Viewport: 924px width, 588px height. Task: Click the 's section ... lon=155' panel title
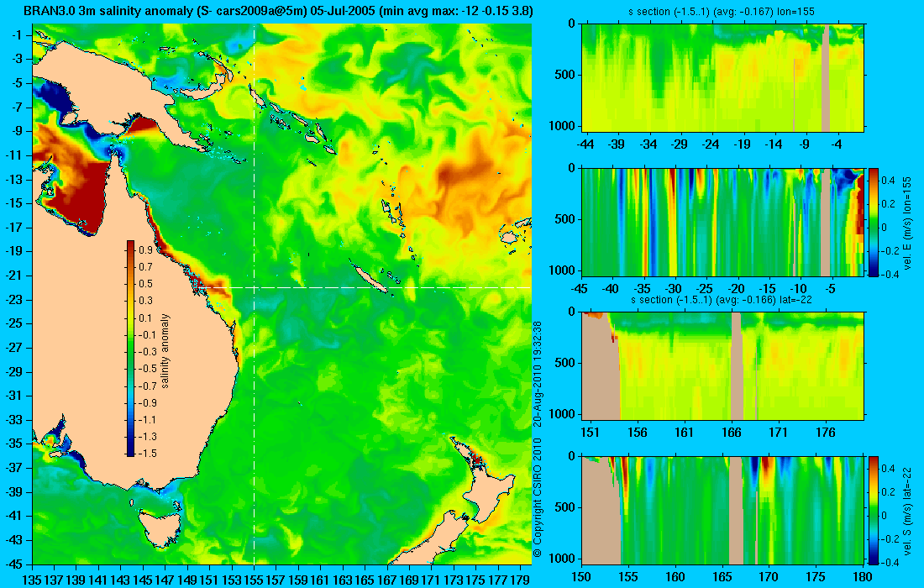coord(722,11)
